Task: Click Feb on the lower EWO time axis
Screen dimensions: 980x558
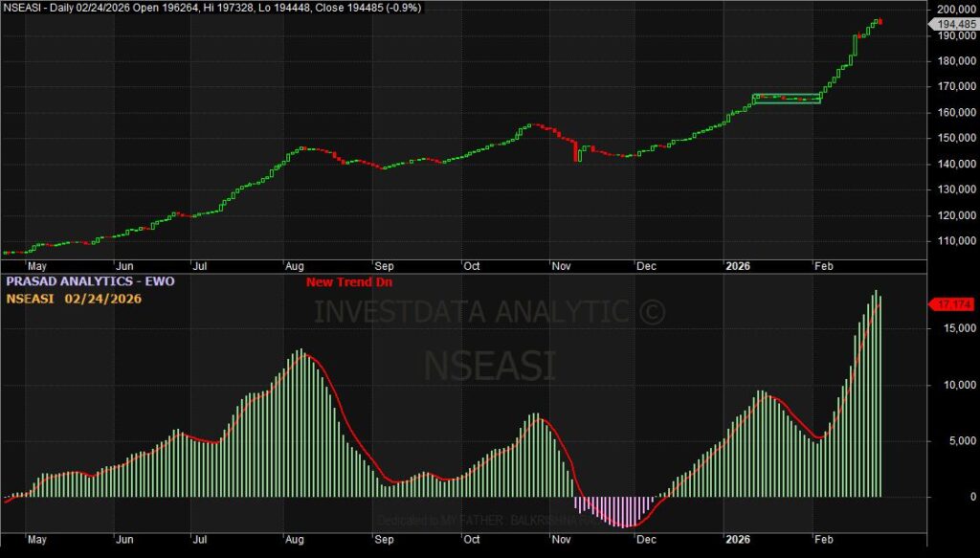Action: click(x=822, y=540)
